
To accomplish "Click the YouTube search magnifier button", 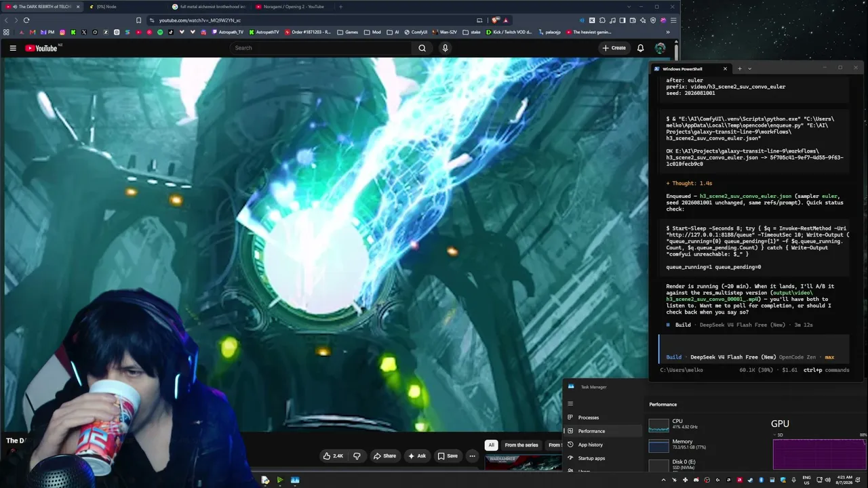I will [x=422, y=48].
